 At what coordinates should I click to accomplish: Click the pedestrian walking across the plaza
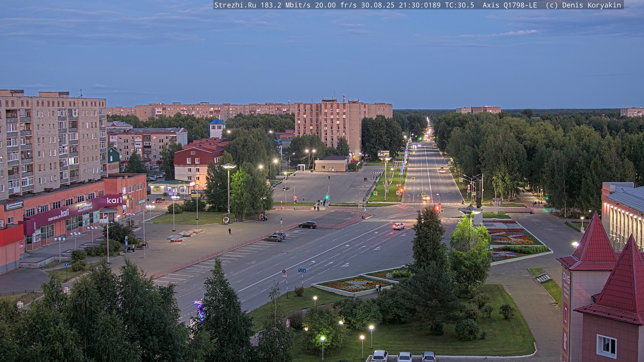[229, 231]
